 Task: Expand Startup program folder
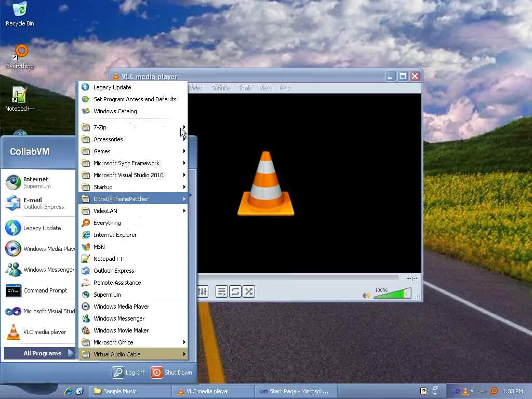tap(133, 187)
